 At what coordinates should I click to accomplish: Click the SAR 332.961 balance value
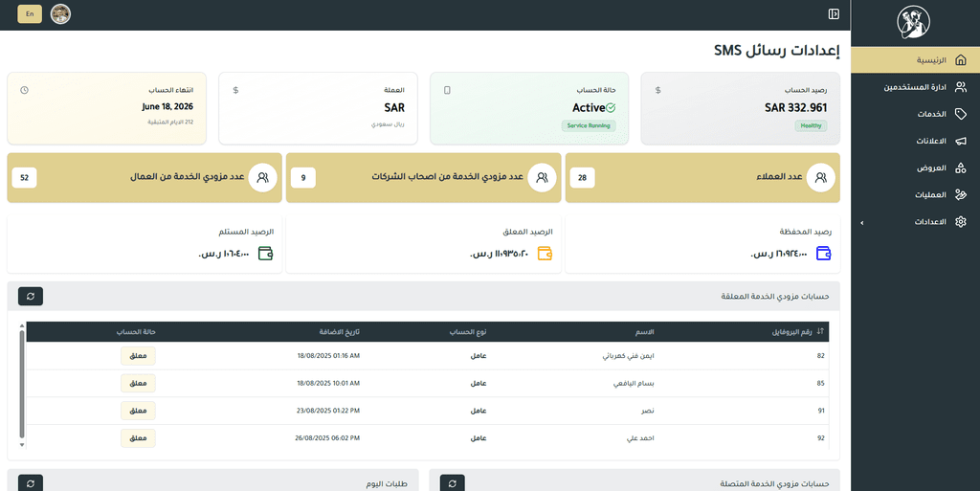pyautogui.click(x=795, y=108)
